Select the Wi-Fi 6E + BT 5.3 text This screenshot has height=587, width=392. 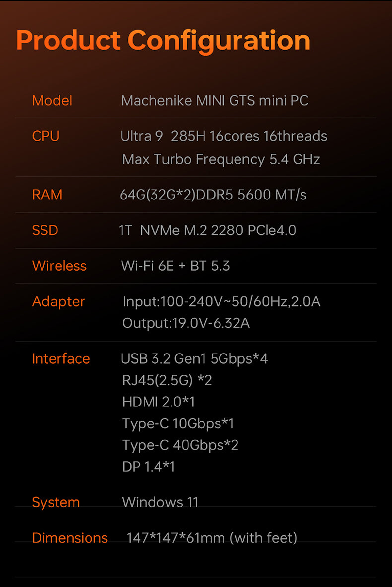pos(175,266)
